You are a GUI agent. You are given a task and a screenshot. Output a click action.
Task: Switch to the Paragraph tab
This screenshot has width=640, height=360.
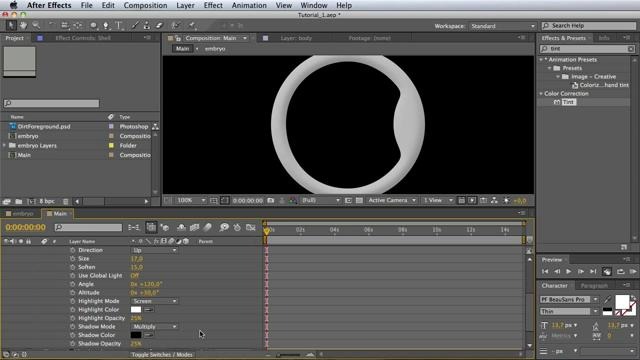(x=594, y=286)
